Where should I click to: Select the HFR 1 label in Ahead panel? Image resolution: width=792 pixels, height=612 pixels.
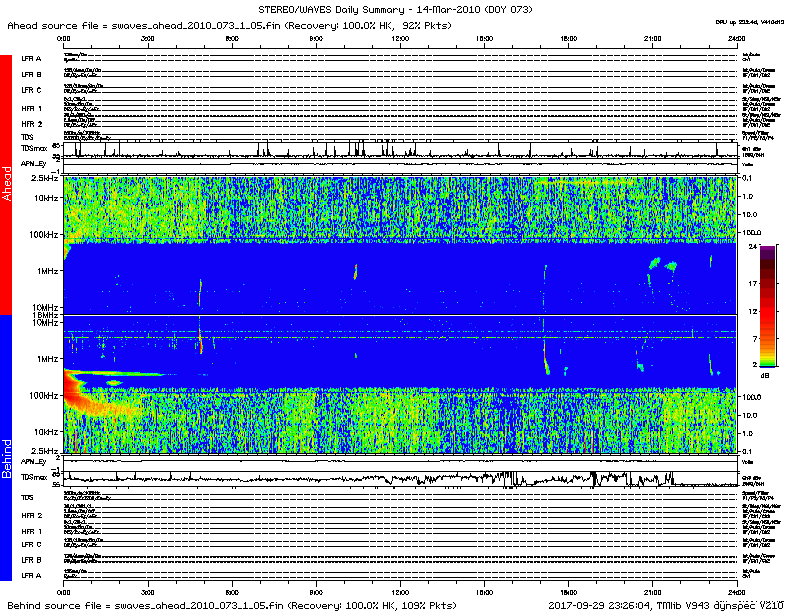click(31, 108)
